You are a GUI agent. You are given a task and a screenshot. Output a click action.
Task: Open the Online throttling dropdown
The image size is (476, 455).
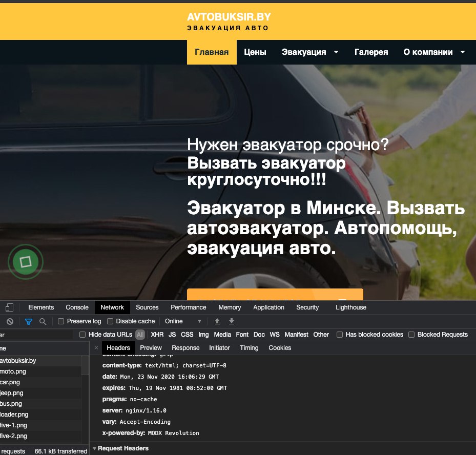(x=183, y=321)
